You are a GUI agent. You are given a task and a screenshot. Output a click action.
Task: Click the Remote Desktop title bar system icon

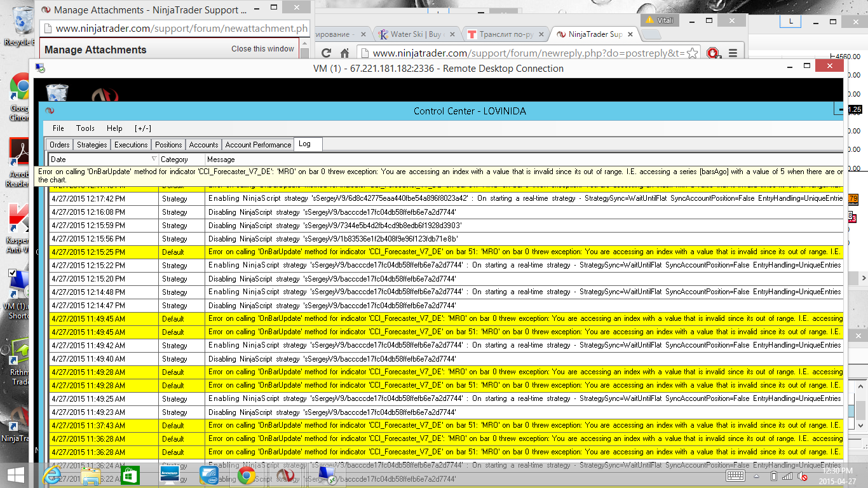coord(40,68)
